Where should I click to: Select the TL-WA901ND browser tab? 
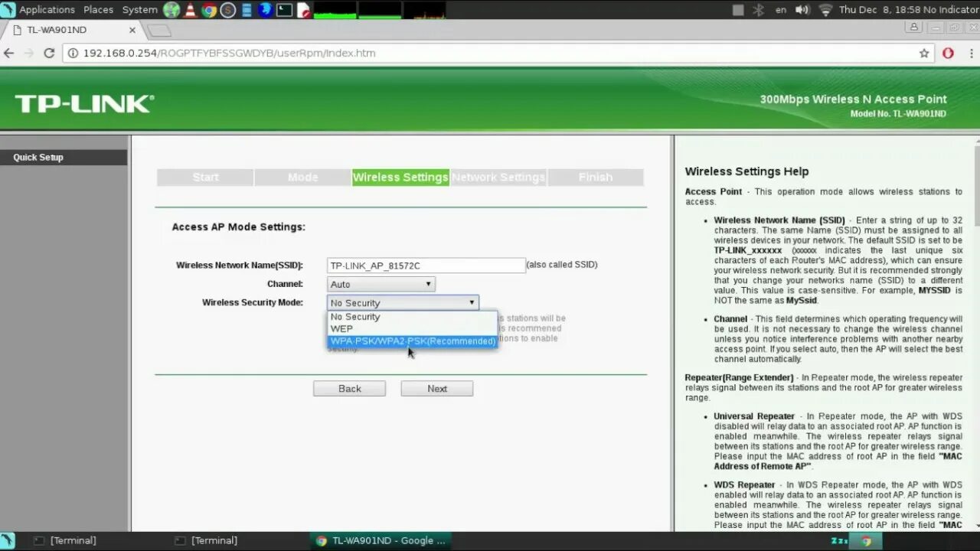tap(73, 30)
